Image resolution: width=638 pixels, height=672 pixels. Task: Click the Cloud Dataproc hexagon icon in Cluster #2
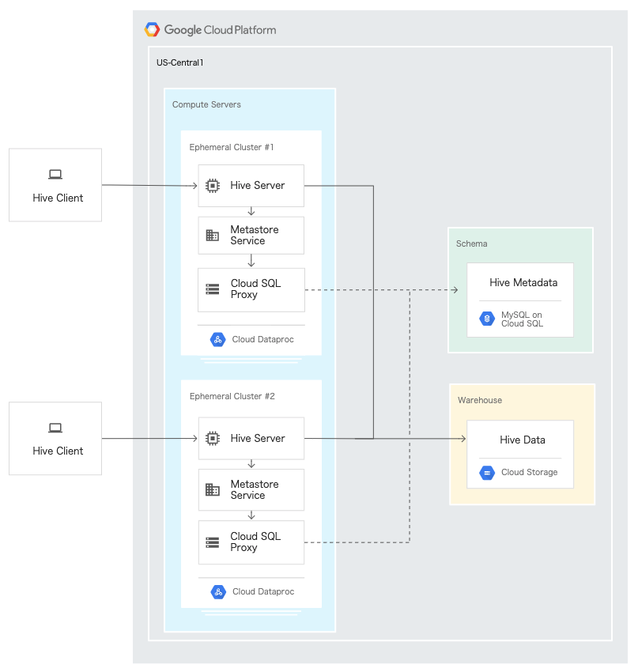coord(218,592)
